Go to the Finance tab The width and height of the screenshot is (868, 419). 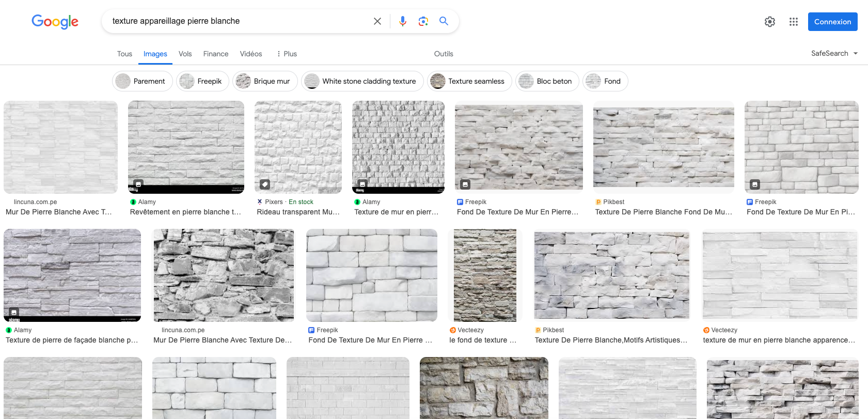pos(216,54)
